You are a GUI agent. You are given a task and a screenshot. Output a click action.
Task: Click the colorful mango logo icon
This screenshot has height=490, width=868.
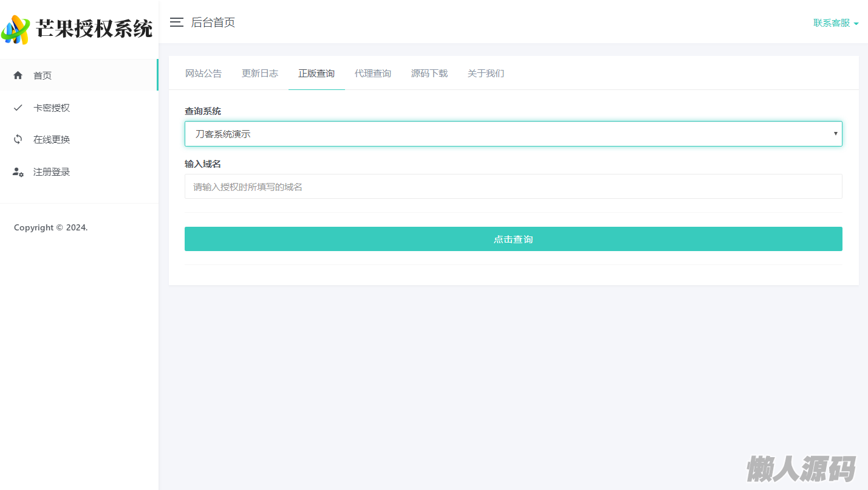tap(16, 29)
